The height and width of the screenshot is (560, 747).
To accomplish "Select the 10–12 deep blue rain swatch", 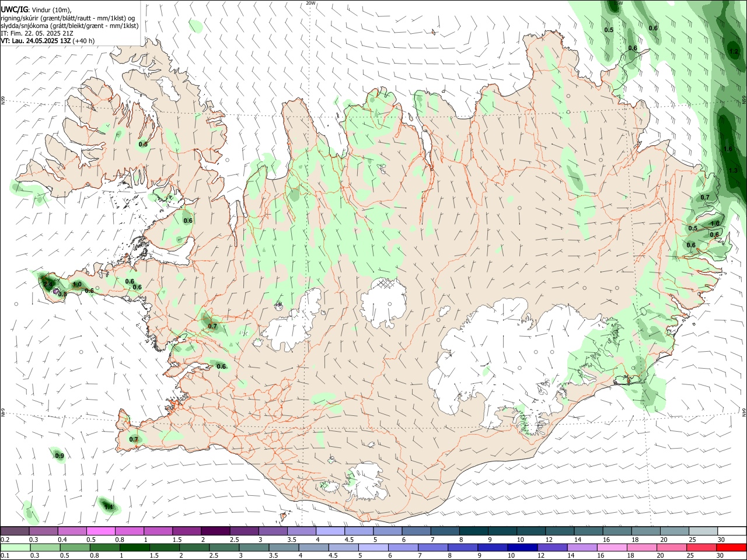I will click(522, 547).
